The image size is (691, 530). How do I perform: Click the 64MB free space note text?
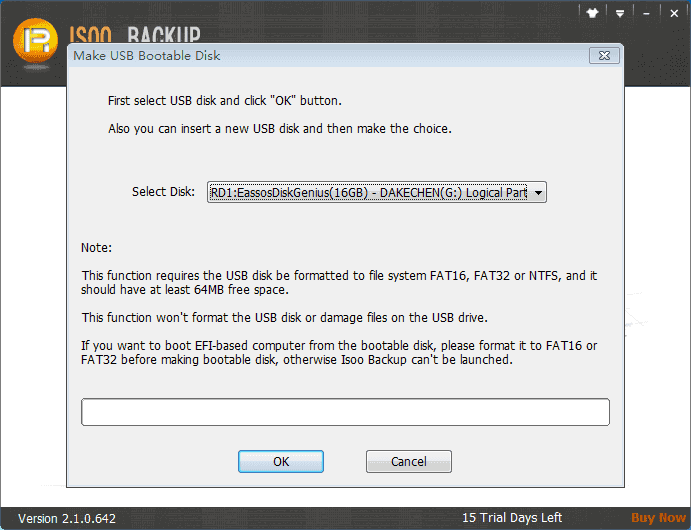(x=339, y=282)
